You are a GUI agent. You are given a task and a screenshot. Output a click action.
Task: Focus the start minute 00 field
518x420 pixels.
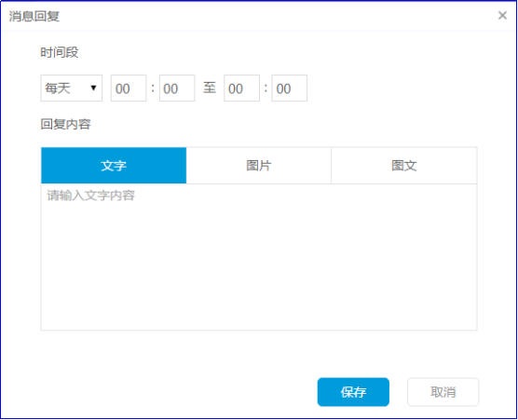pos(177,88)
